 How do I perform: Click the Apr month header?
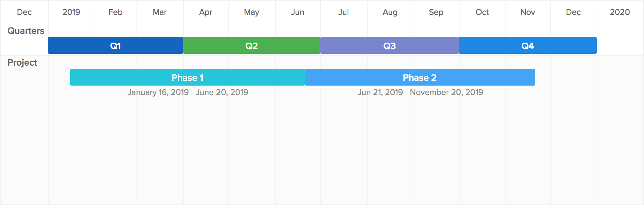[206, 12]
